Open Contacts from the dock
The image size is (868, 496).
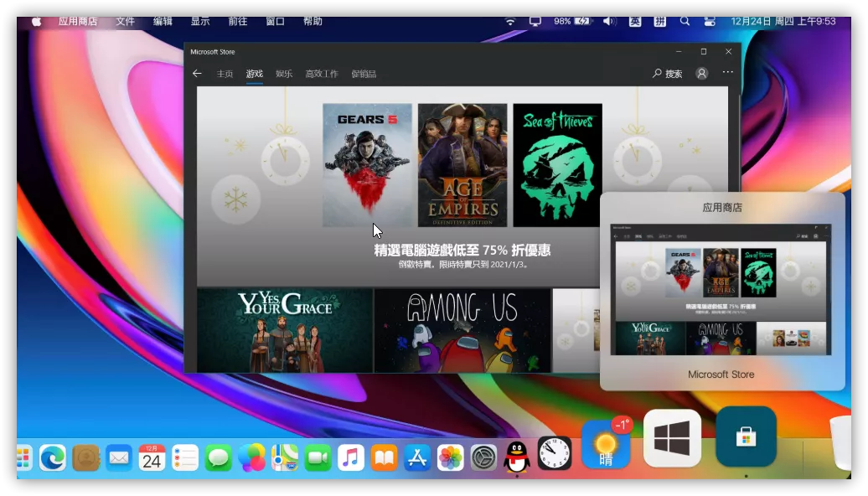[85, 457]
